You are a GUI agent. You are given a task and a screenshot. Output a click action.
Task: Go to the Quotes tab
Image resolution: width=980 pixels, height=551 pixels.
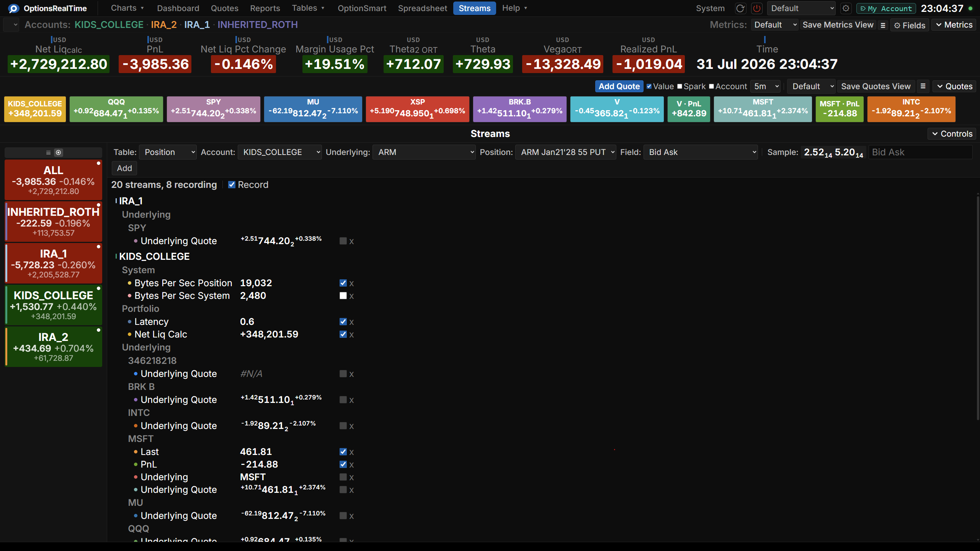[x=225, y=8]
